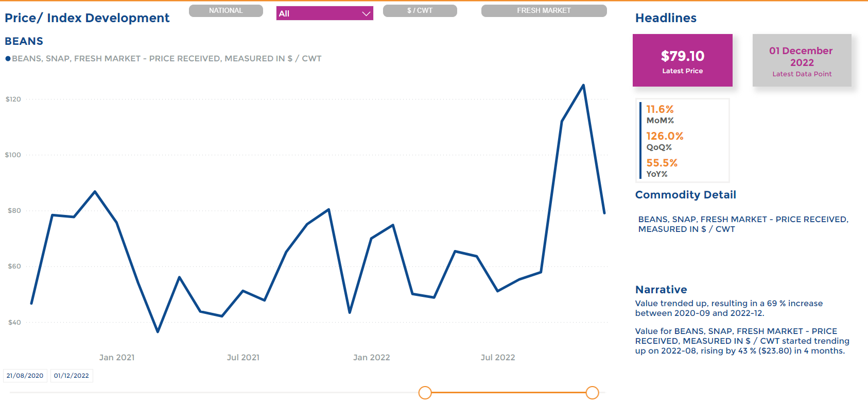Click the right handle of date range slider

click(x=593, y=393)
